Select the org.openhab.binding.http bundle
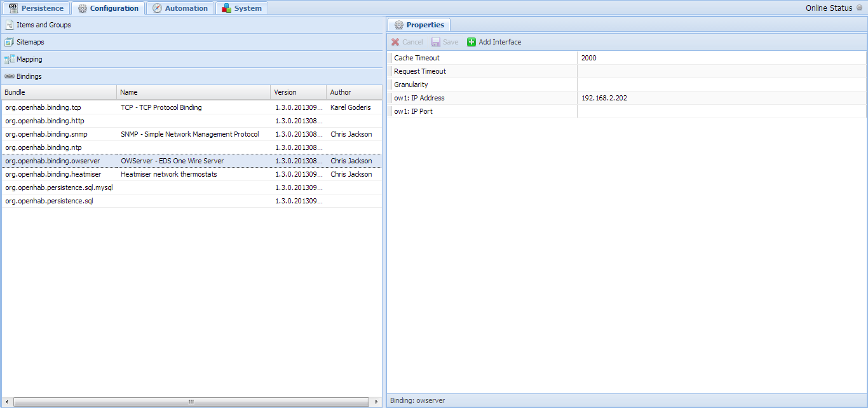 [44, 121]
